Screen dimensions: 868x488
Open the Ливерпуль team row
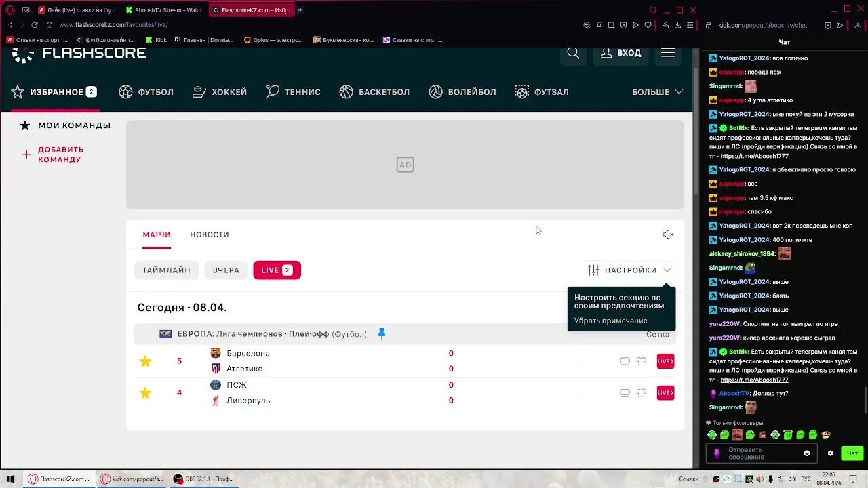[x=248, y=401]
